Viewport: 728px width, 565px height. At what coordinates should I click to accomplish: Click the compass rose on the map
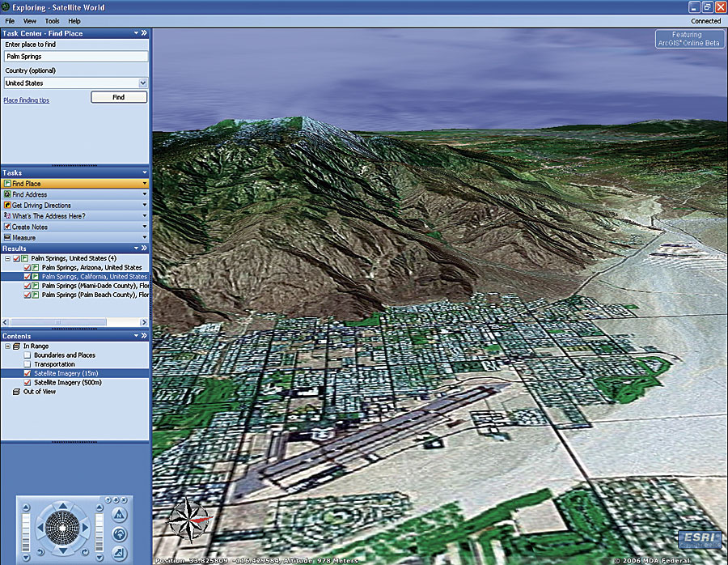188,520
